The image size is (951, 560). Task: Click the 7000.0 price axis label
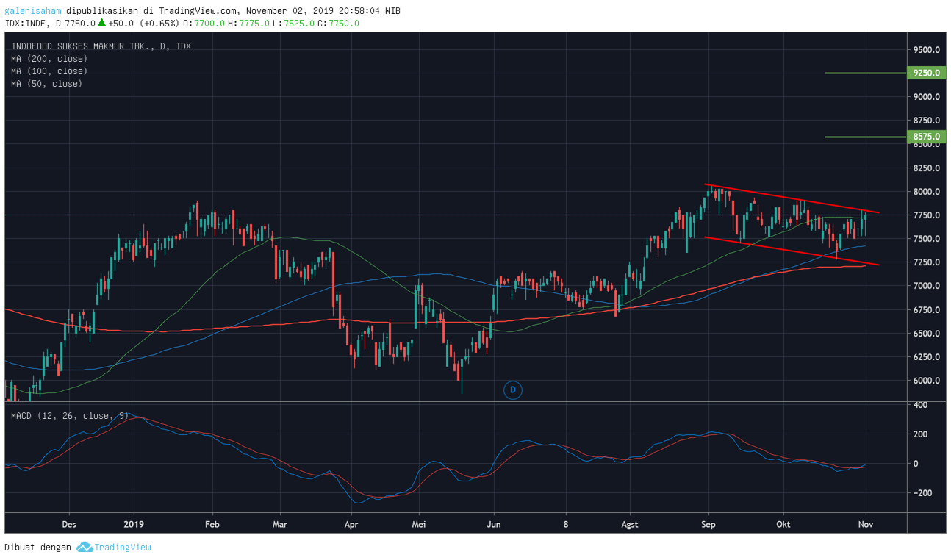927,286
